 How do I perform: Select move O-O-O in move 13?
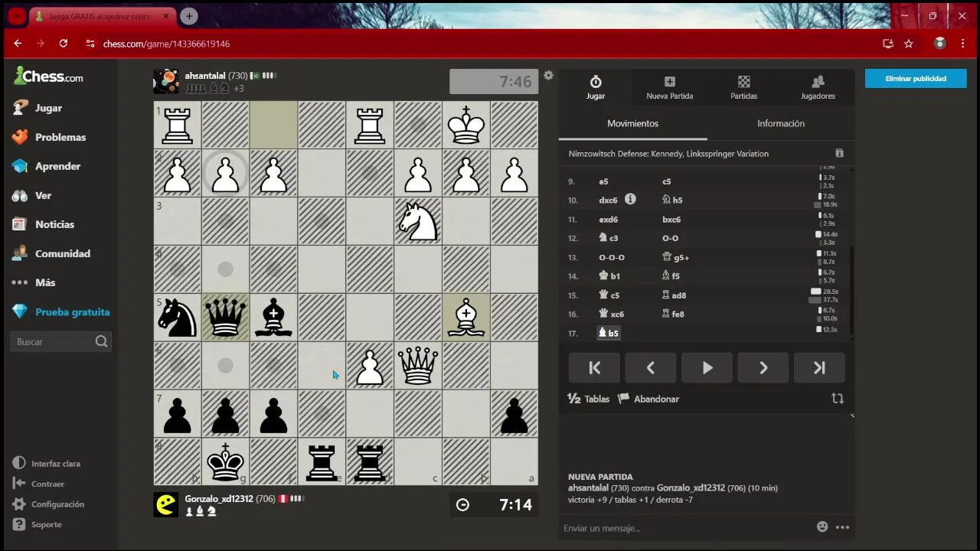click(x=612, y=257)
